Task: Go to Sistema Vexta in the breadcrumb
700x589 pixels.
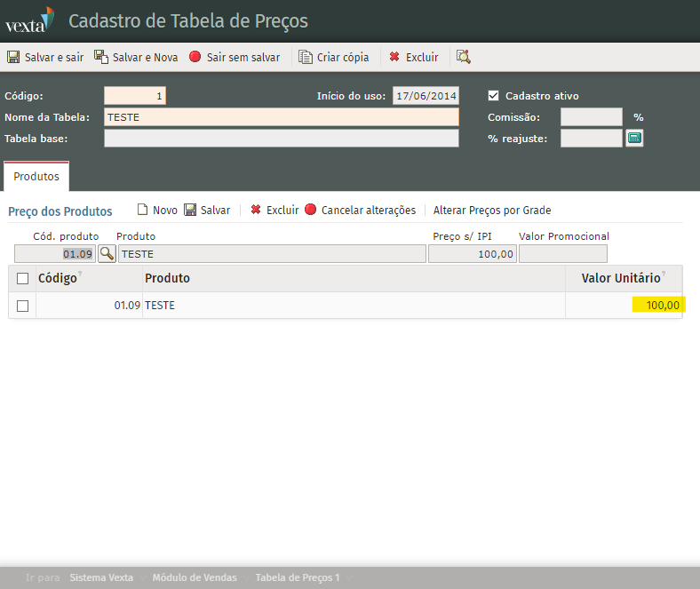Action: (x=101, y=577)
